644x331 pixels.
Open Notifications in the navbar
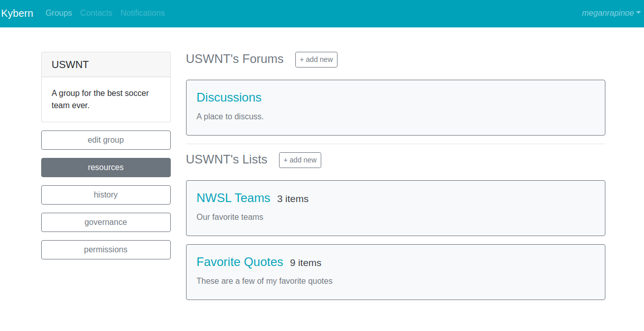(x=142, y=13)
